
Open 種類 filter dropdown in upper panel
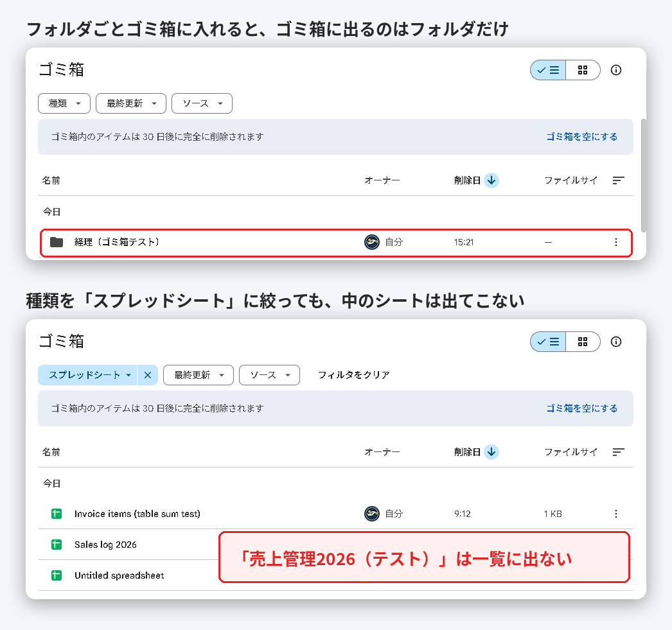coord(64,103)
